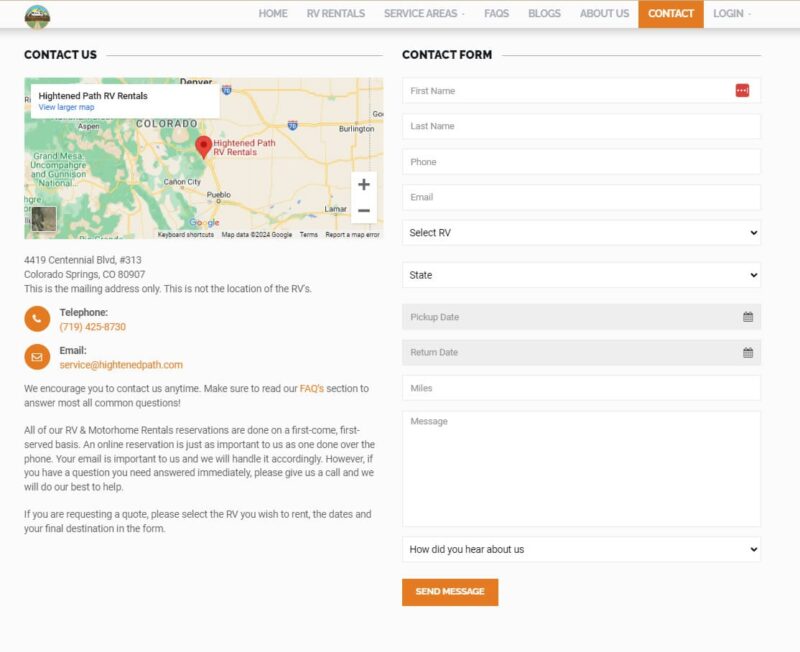
Task: Click the orange telephone icon
Action: (35, 320)
